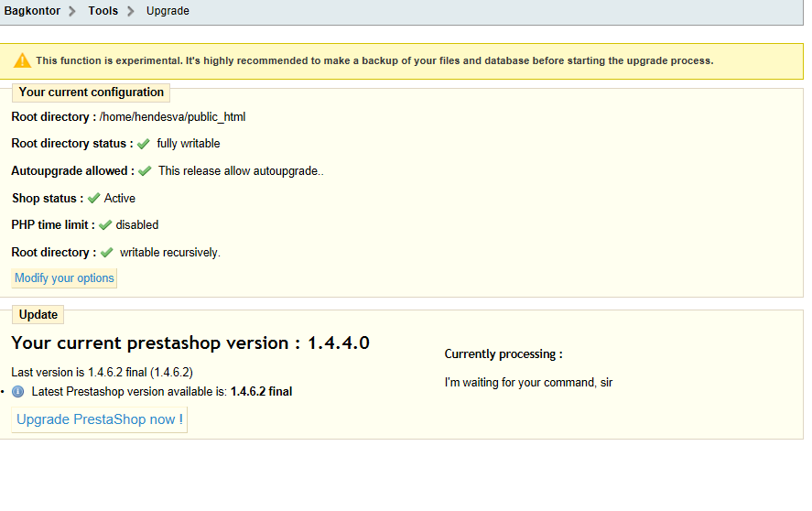The width and height of the screenshot is (812, 511).
Task: Click blue info icon beside Latest Prestashop version
Action: pyautogui.click(x=18, y=392)
